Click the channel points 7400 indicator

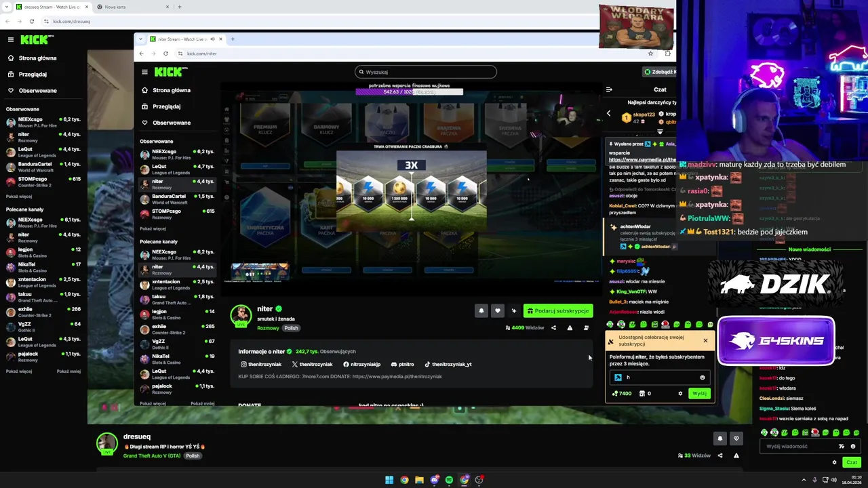pyautogui.click(x=622, y=393)
